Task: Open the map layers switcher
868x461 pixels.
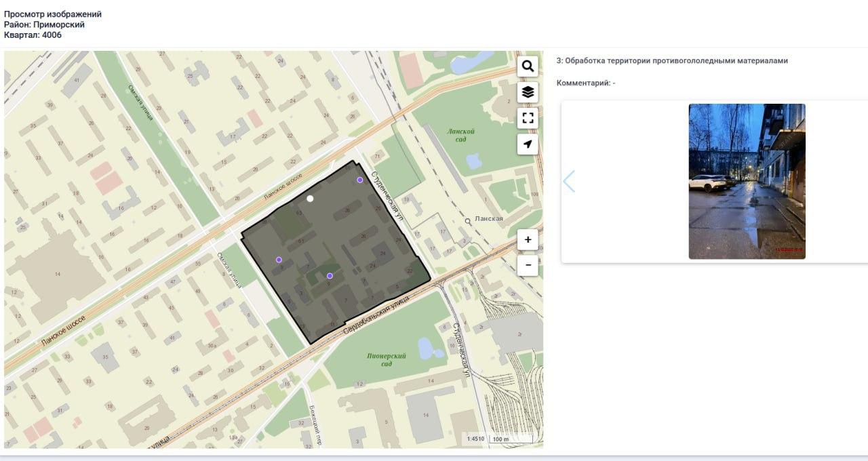Action: pos(528,92)
